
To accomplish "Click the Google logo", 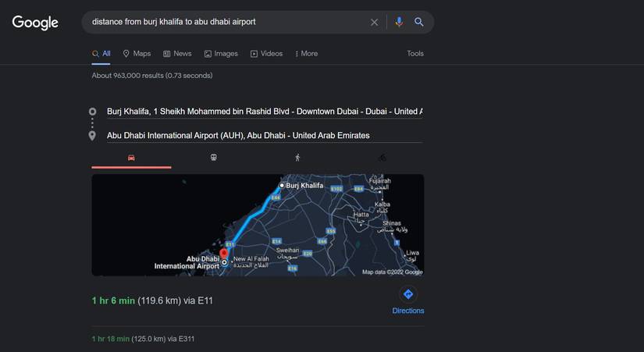I will 35,23.
